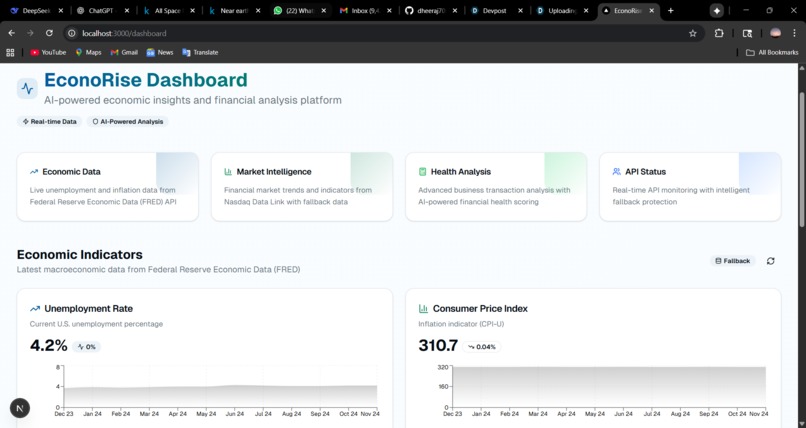Open the API Status card
The width and height of the screenshot is (806, 428).
coord(690,187)
